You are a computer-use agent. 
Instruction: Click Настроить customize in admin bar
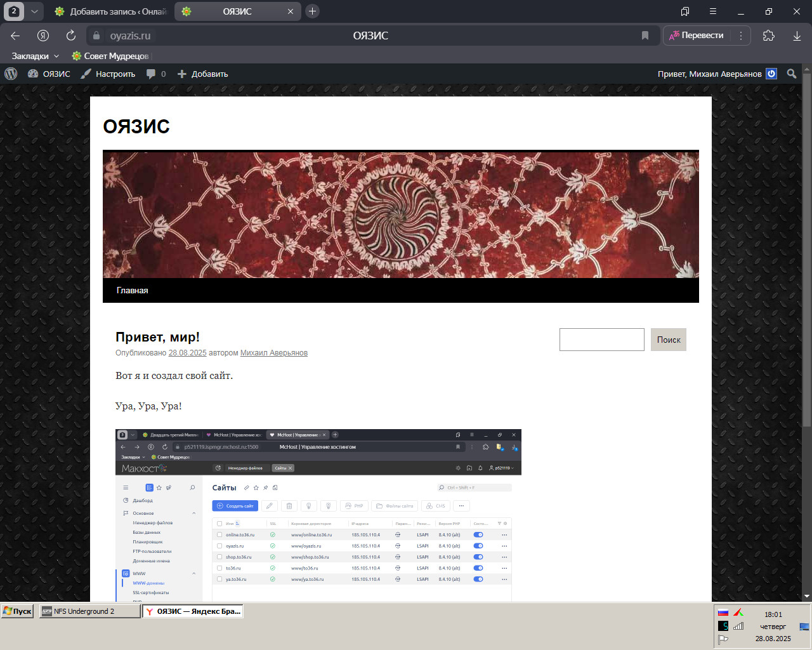(x=108, y=74)
